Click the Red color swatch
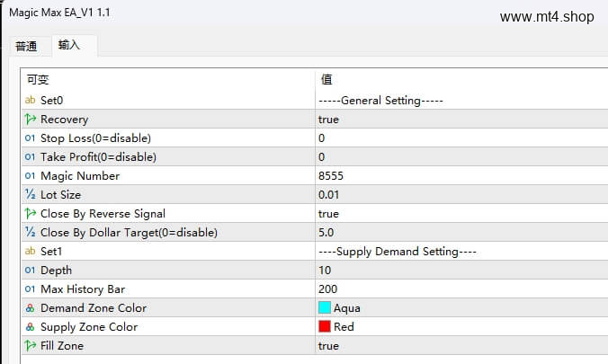Screen dimensions: 608x364 [x=324, y=326]
